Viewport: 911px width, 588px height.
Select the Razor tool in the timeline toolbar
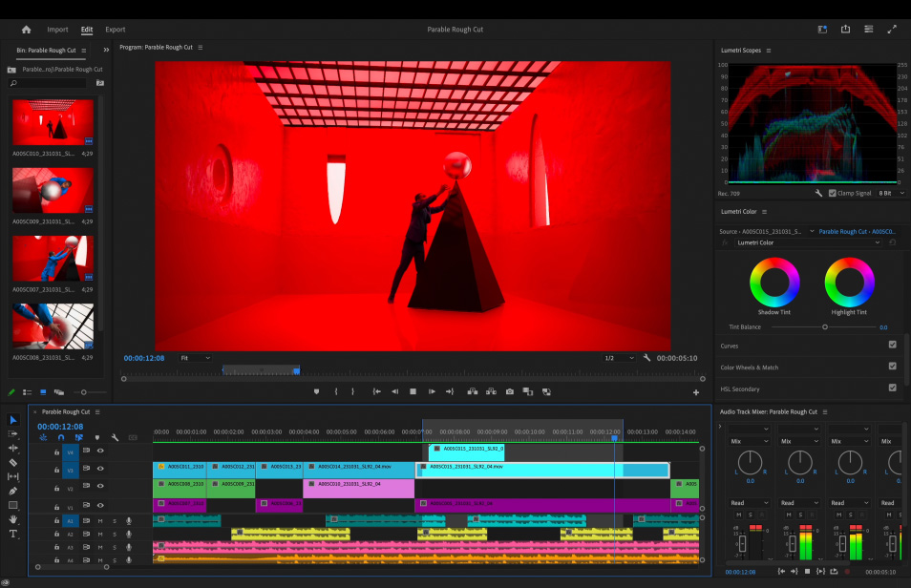coord(13,462)
